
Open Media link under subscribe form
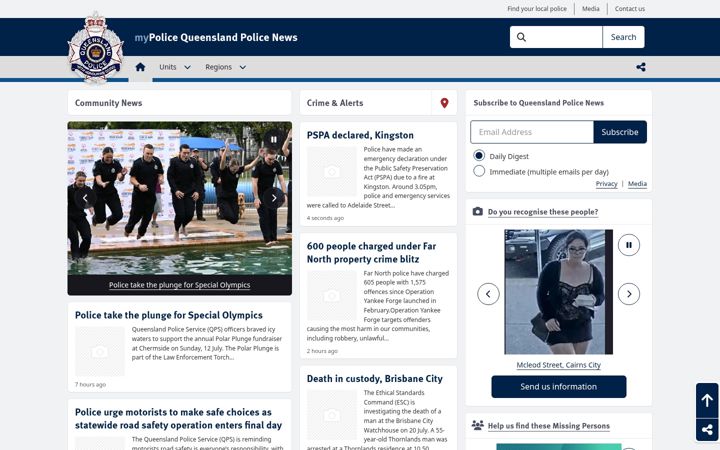[637, 184]
